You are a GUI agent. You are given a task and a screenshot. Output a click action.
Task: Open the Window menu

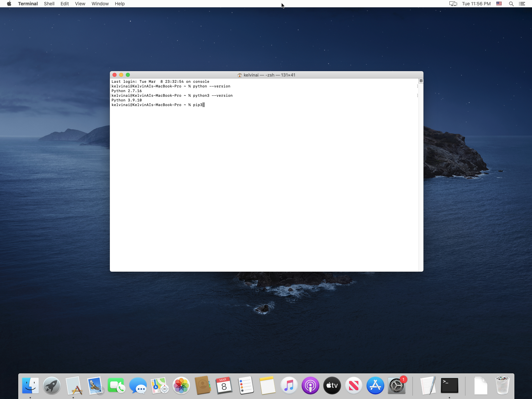coord(100,4)
